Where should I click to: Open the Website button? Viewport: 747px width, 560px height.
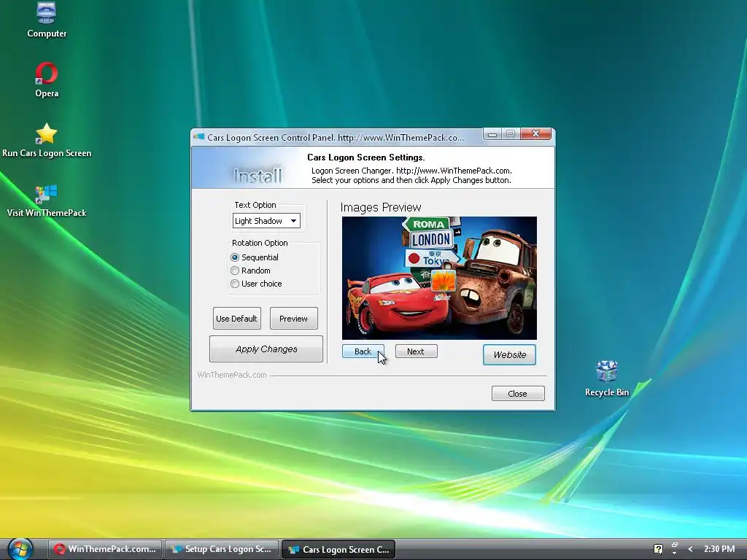click(509, 355)
